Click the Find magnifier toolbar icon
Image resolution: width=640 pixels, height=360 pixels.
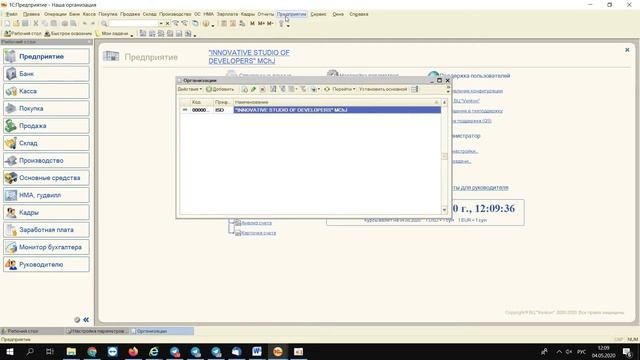click(104, 24)
